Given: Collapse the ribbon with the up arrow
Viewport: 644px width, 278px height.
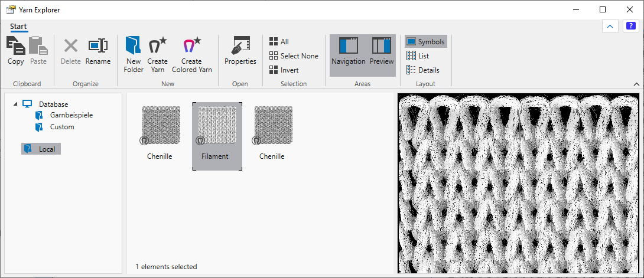Looking at the screenshot, I should pos(610,26).
